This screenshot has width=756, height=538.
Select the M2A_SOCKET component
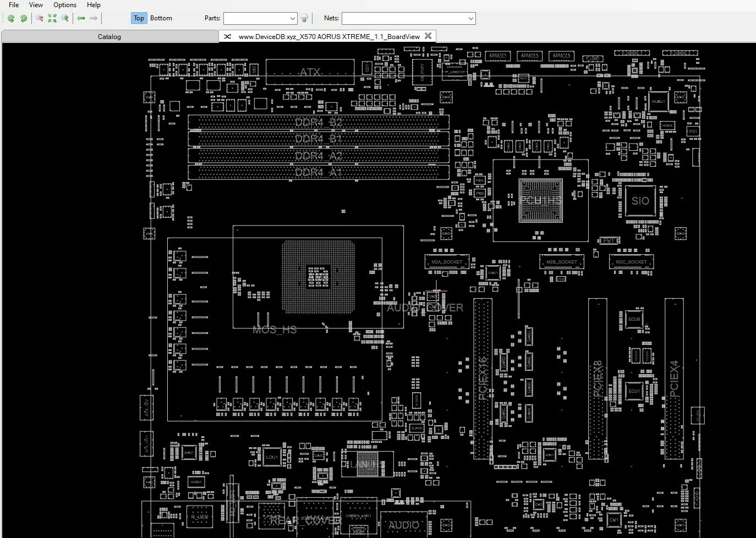[x=447, y=262]
